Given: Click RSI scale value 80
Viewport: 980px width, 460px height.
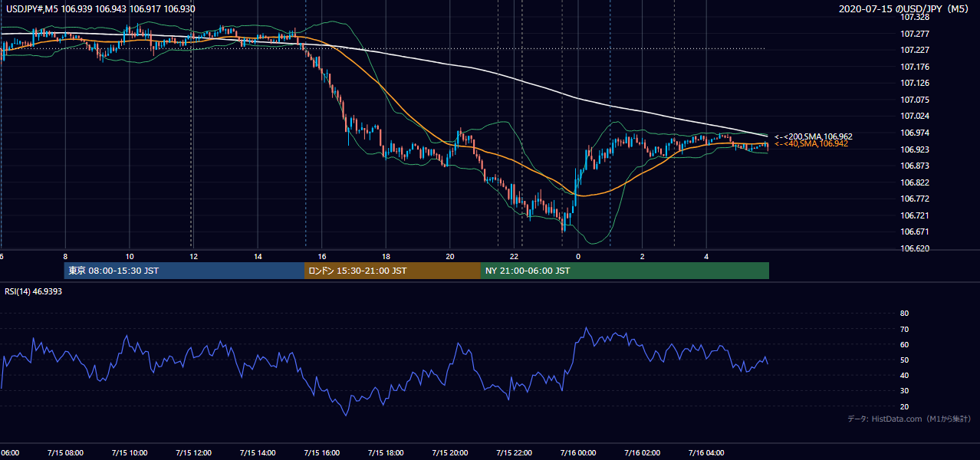Looking at the screenshot, I should 904,314.
